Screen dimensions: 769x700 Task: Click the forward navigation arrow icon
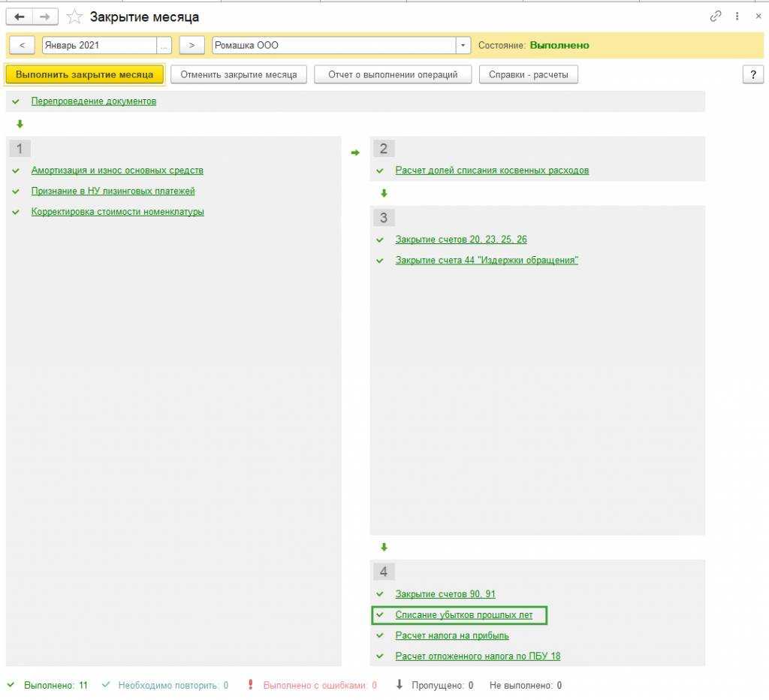click(45, 17)
